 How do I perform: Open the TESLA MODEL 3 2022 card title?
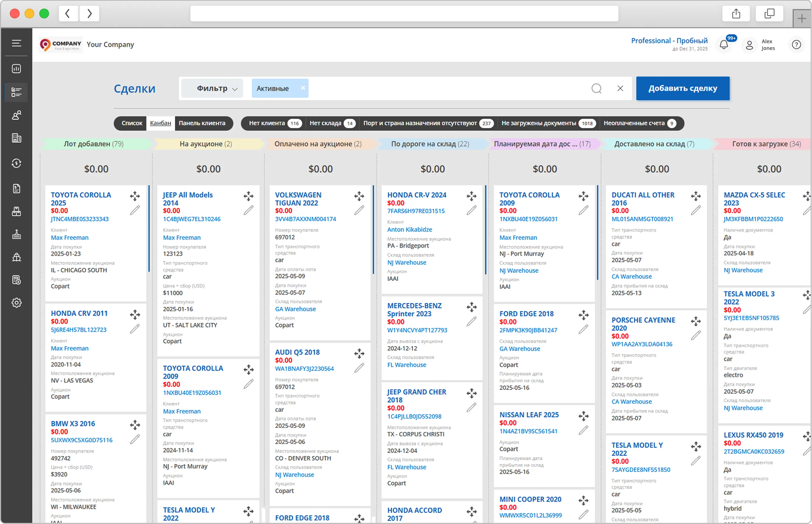tap(749, 298)
